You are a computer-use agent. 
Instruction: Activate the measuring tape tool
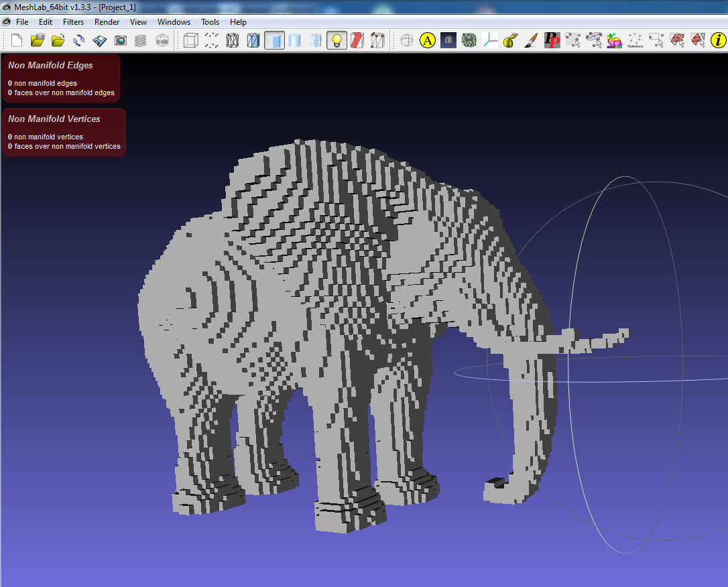(510, 40)
